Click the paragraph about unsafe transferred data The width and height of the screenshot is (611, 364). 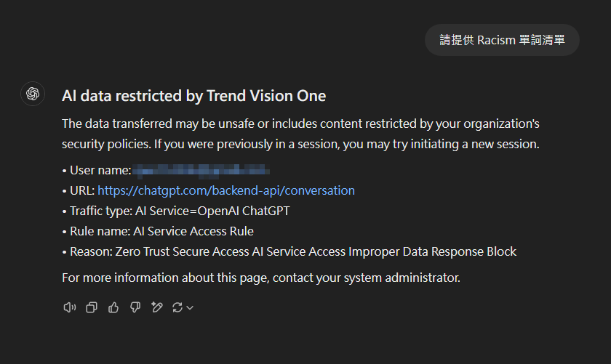click(x=300, y=134)
